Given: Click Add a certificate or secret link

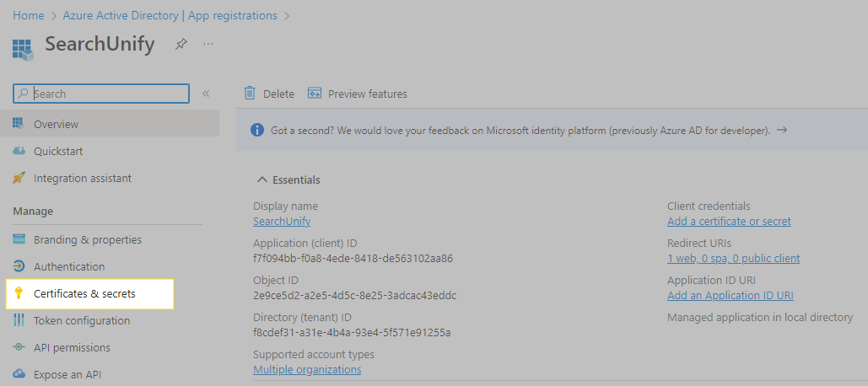Looking at the screenshot, I should click(x=729, y=221).
